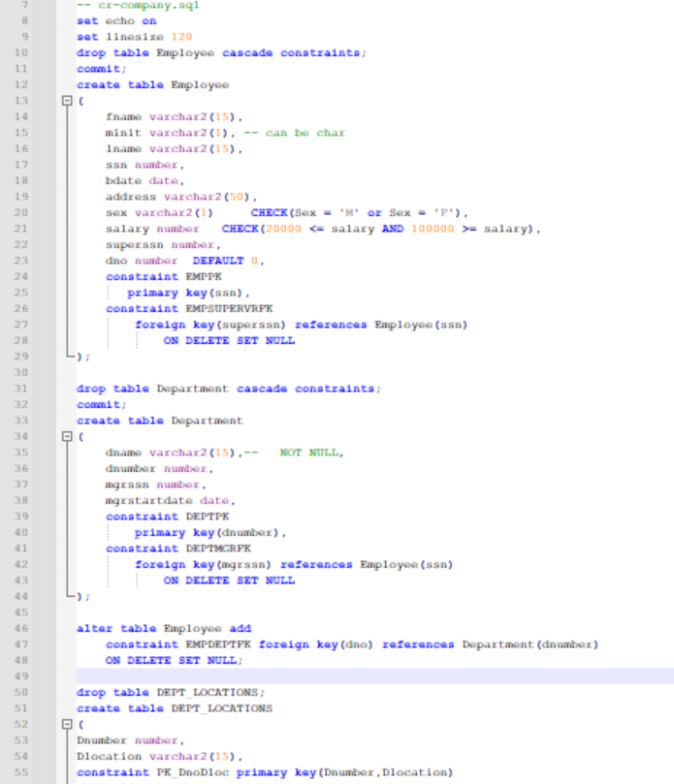
Task: Click the 'bdate date' line
Action: click(x=144, y=181)
